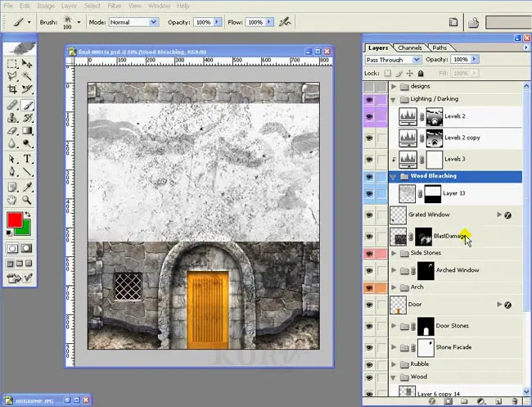Toggle visibility of Layer 13
This screenshot has height=407, width=532.
tap(369, 193)
